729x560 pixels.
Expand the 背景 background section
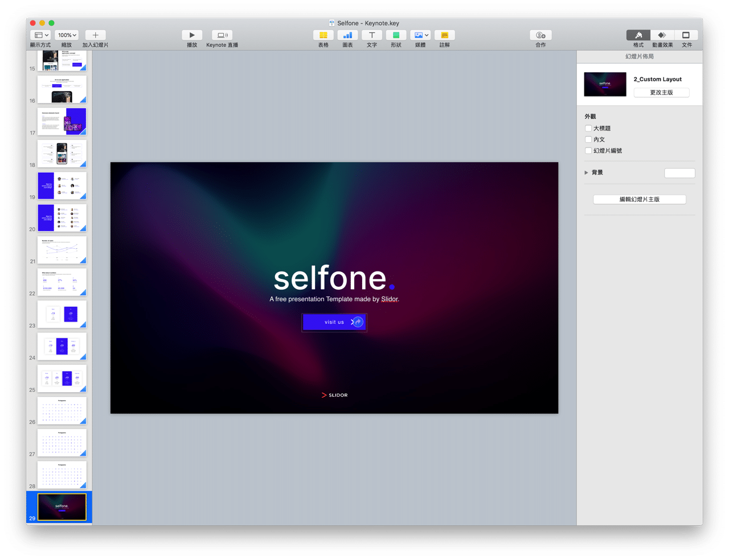tap(586, 172)
